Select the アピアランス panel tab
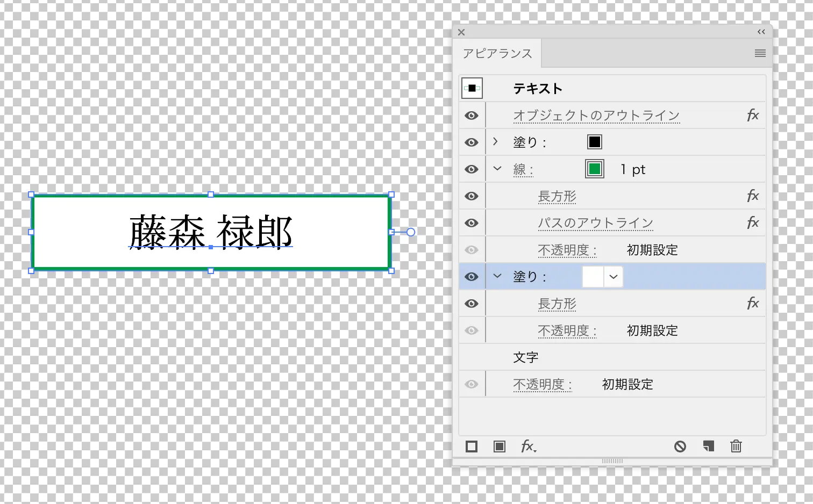Viewport: 813px width, 504px height. 497,53
